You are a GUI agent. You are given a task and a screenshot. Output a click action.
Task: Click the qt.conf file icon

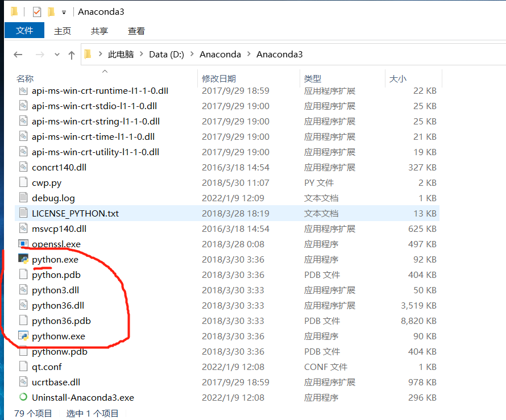[x=23, y=367]
